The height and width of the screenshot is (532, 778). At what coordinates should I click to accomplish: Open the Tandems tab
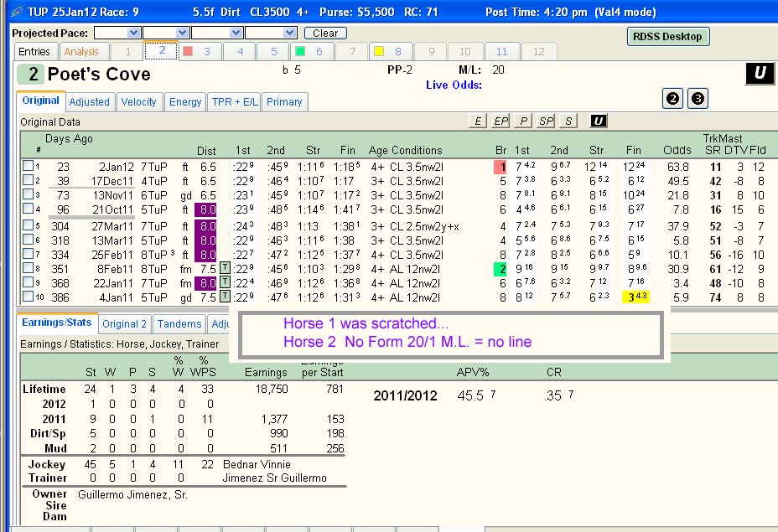point(179,323)
